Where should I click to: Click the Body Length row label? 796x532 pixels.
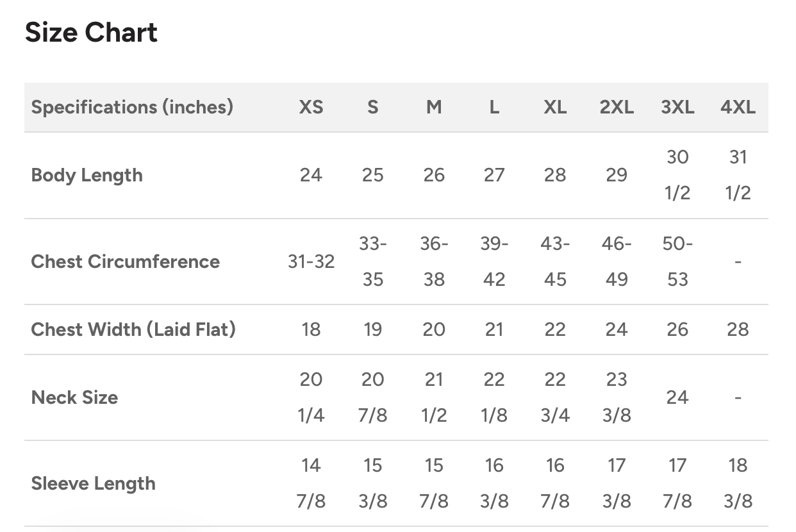87,175
